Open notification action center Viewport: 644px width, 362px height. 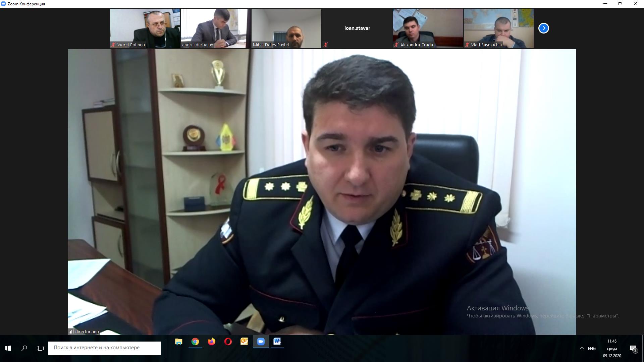point(633,349)
